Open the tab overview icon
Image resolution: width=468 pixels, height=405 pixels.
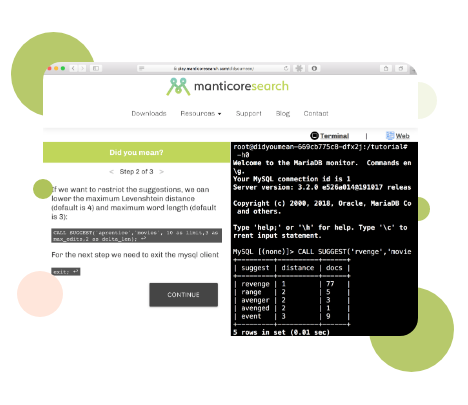(401, 68)
